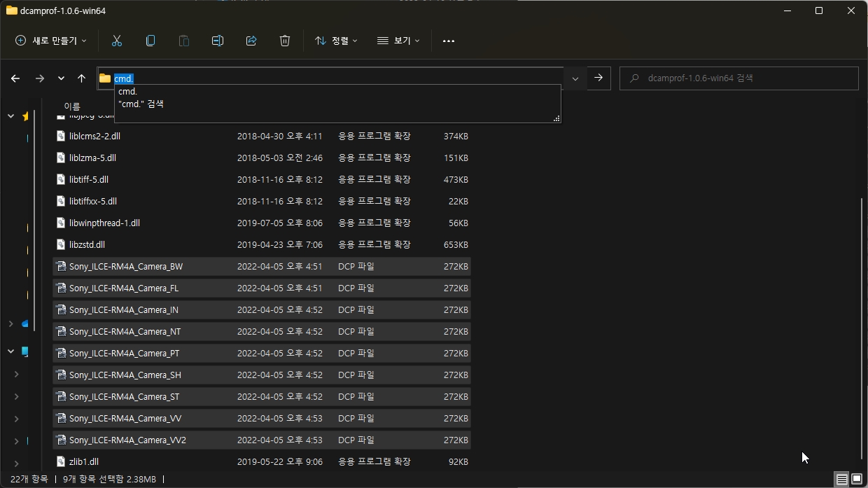Screen dimensions: 868x488
Task: Click the Cut scissors icon
Action: (x=117, y=41)
